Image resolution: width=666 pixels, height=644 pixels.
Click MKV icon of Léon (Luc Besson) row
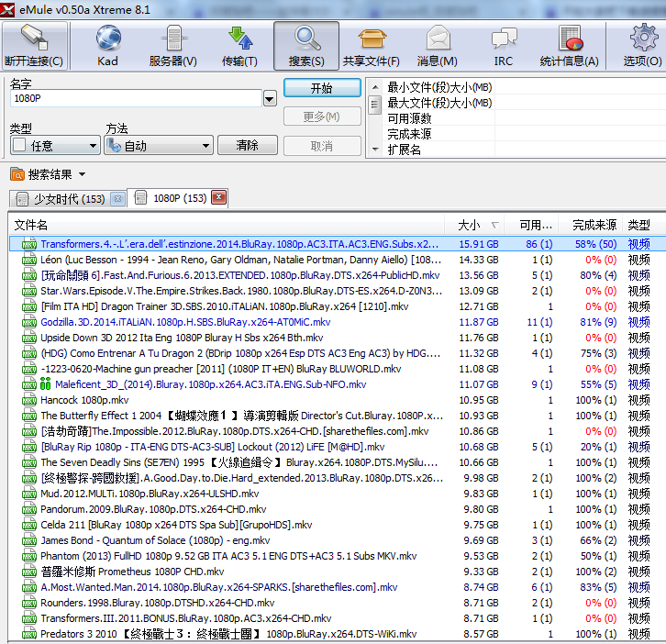(x=28, y=260)
